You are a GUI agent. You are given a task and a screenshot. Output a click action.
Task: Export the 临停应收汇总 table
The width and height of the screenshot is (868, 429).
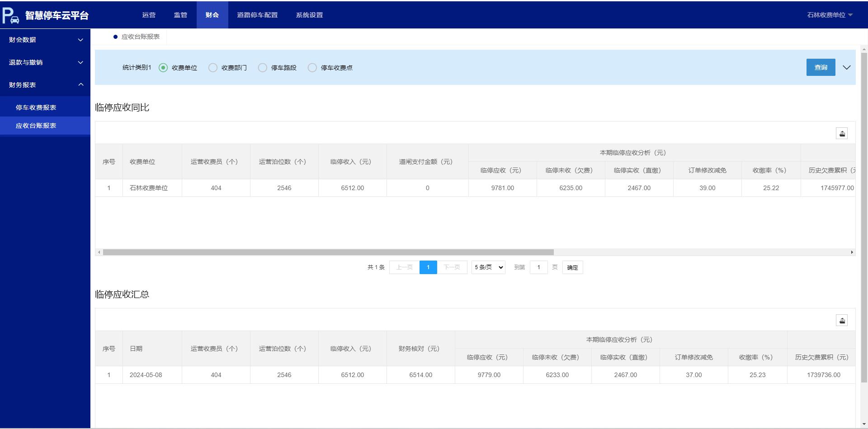pos(842,321)
